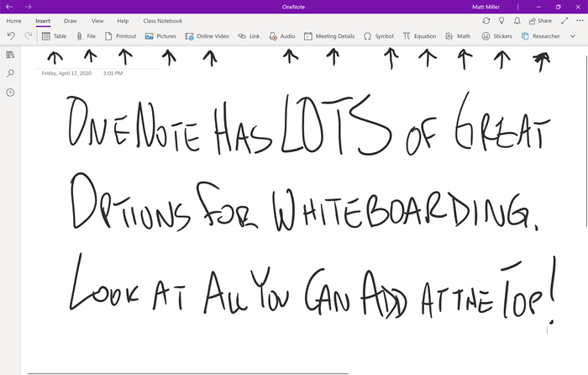
Task: Go back with title bar arrow
Action: [9, 7]
